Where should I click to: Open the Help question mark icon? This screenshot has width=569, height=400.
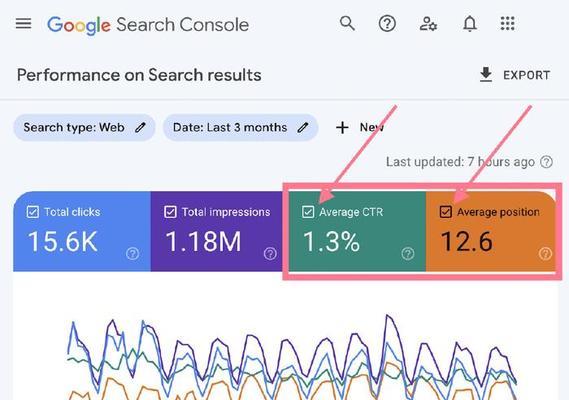click(387, 24)
